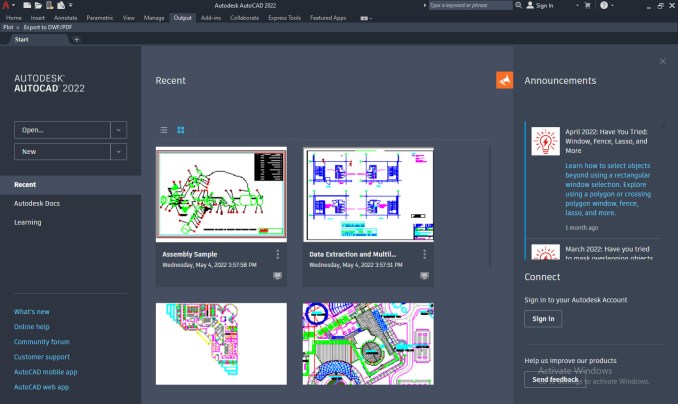Open Assembly Sample three-dot options menu

[278, 254]
